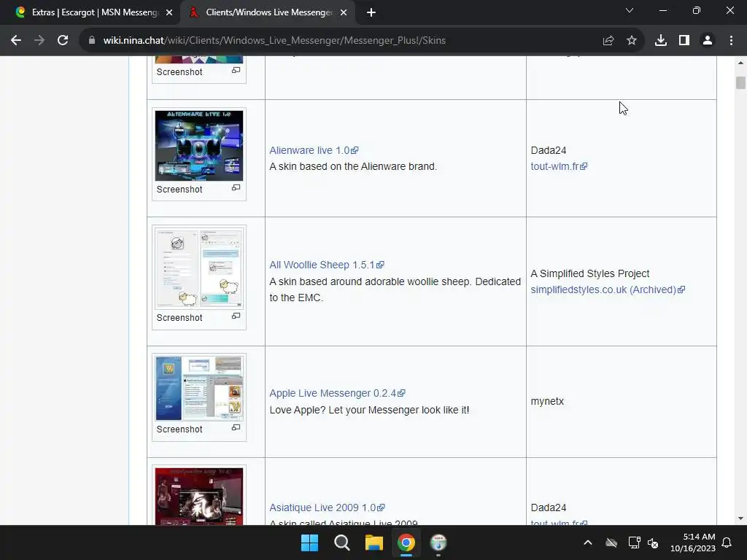The image size is (747, 560).
Task: Open the Apple Live Messenger screenshot thumbnail
Action: [x=199, y=388]
